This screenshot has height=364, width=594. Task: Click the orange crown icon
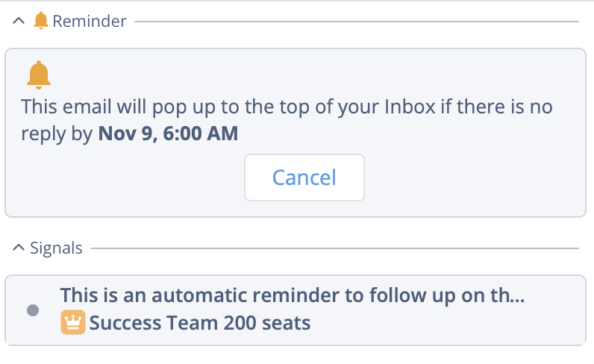73,322
